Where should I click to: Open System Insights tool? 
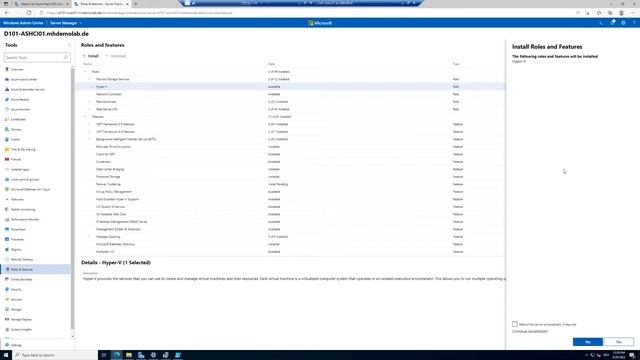(21, 329)
